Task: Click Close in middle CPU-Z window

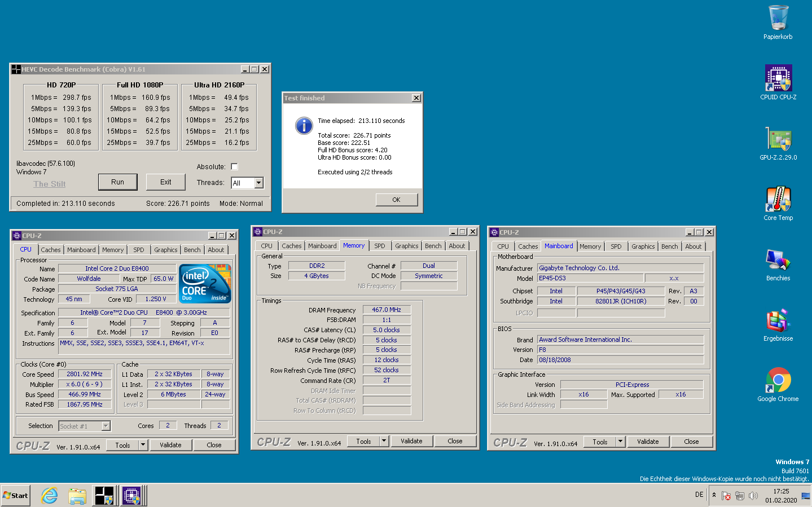Action: click(x=455, y=441)
